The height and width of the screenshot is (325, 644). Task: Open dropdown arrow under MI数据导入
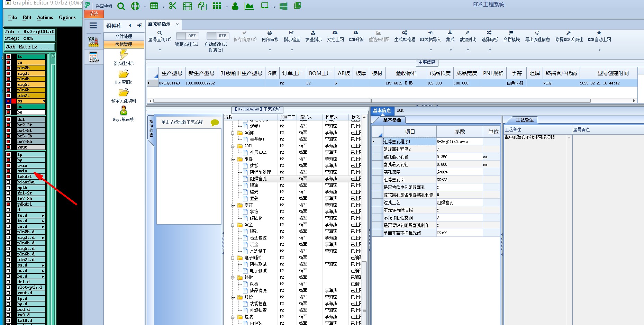tap(430, 50)
